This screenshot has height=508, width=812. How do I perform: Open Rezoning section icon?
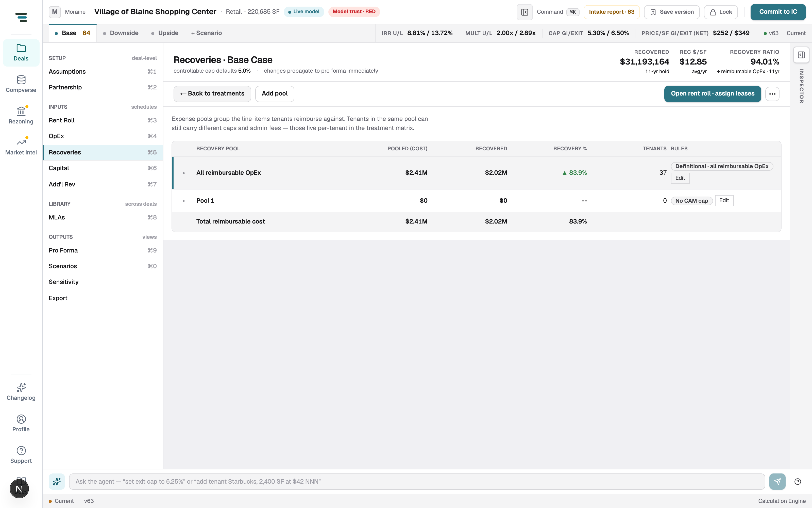click(x=21, y=111)
